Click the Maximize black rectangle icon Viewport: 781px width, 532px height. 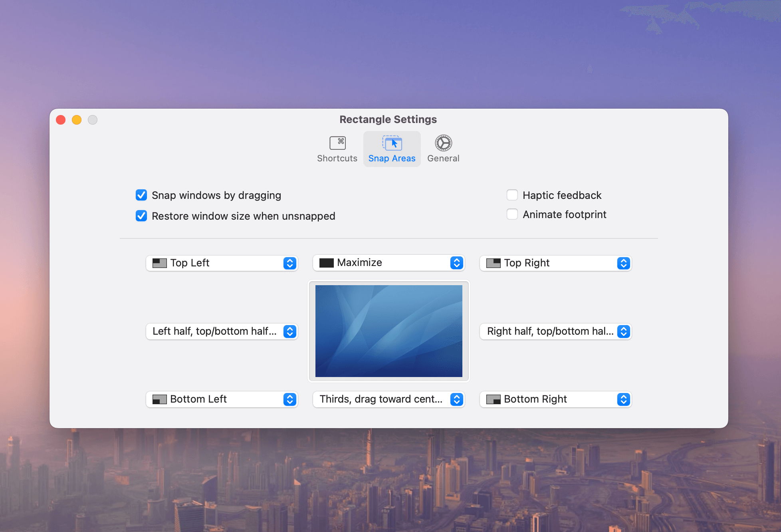[x=326, y=263]
